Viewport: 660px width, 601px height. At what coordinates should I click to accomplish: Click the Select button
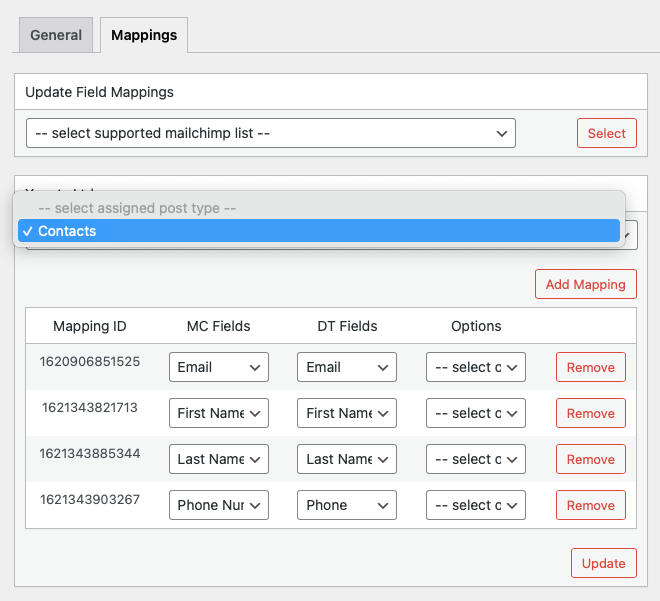click(x=607, y=133)
